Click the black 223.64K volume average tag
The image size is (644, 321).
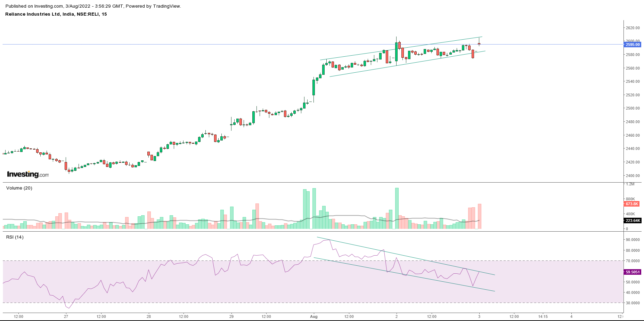[x=632, y=220]
